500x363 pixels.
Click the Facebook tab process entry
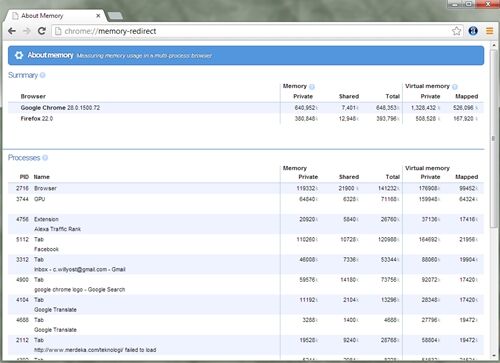point(46,249)
